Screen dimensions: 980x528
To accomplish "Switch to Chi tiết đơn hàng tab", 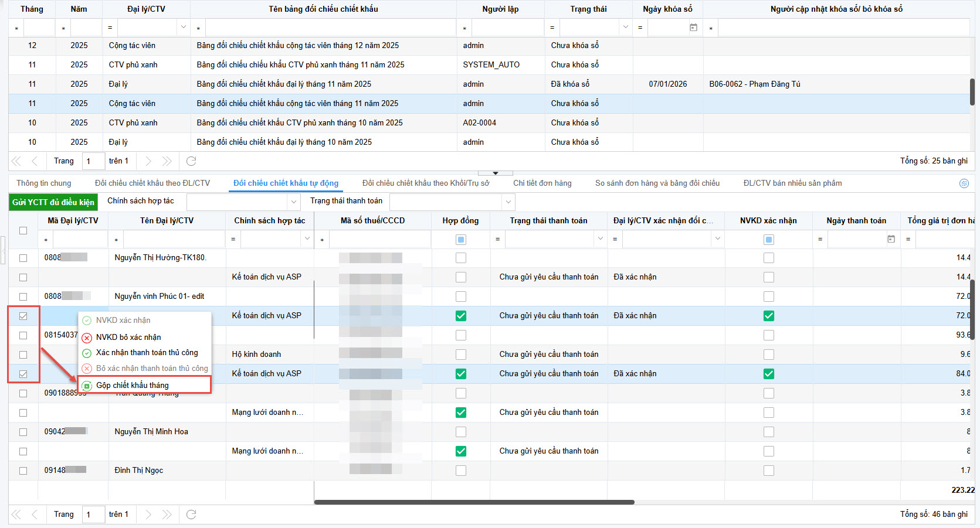I will pos(542,183).
